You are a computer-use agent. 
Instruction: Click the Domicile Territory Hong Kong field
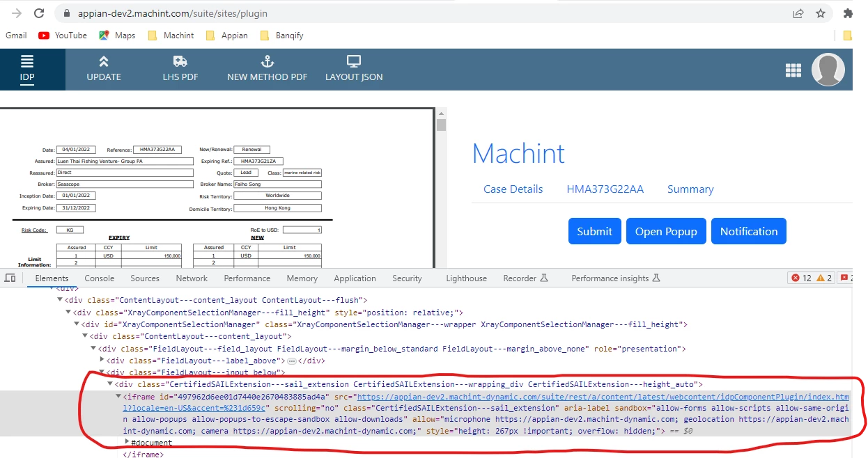click(277, 208)
